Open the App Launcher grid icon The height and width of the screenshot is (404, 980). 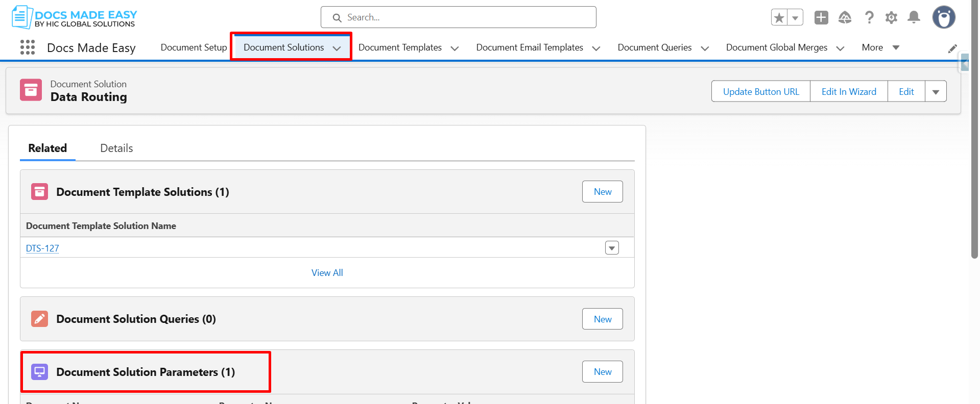(28, 47)
